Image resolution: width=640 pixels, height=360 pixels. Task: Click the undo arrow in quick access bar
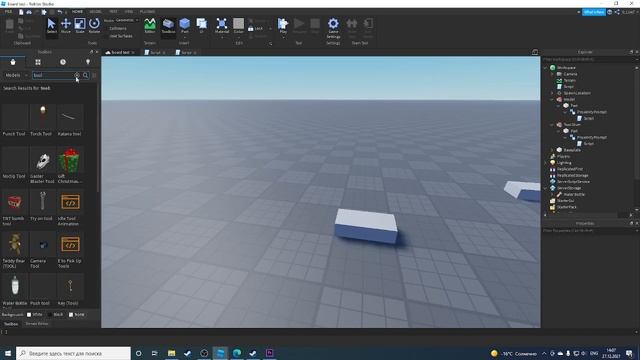(x=60, y=12)
